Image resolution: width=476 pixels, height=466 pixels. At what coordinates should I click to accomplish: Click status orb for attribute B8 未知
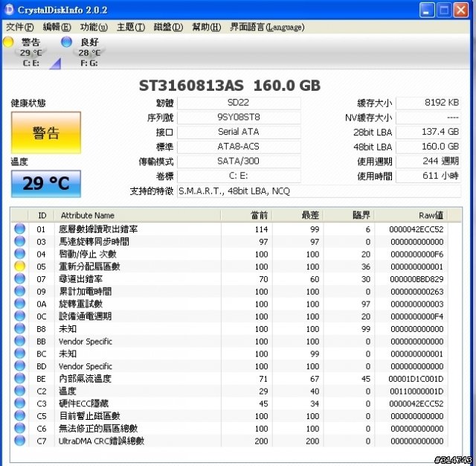[x=20, y=328]
